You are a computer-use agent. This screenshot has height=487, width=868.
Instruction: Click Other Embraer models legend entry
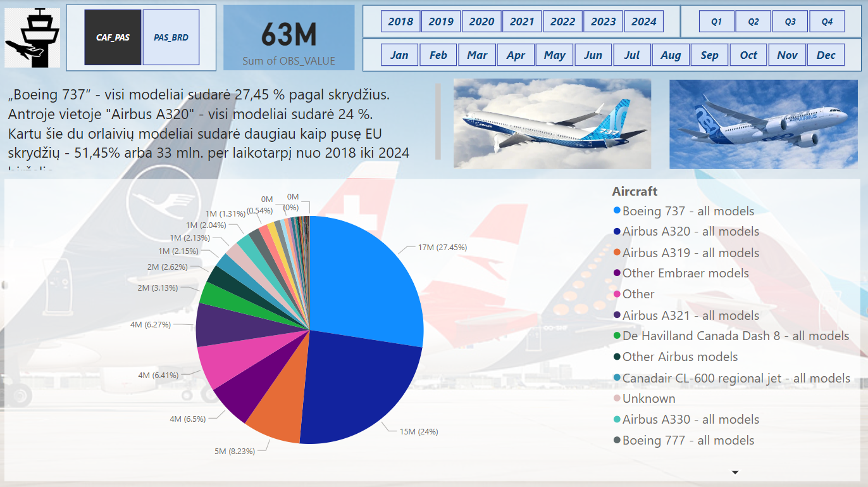click(681, 273)
